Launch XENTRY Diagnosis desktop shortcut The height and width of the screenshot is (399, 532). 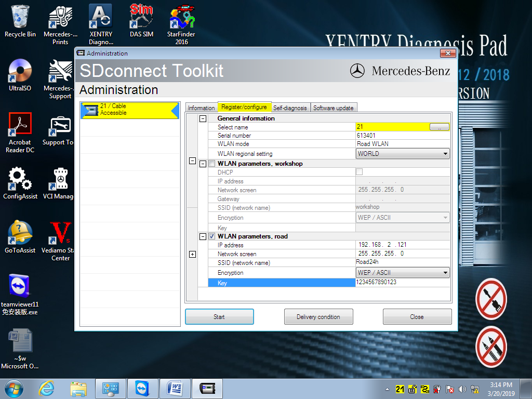coord(101,25)
